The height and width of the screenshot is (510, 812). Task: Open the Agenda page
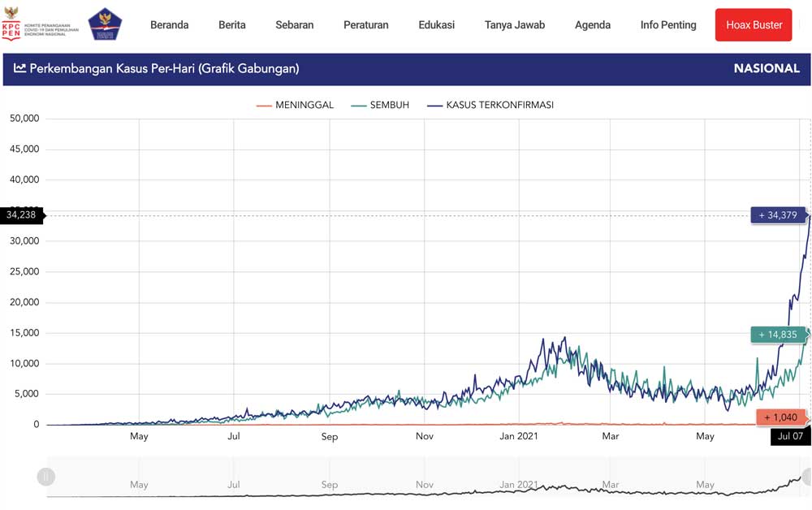(593, 25)
